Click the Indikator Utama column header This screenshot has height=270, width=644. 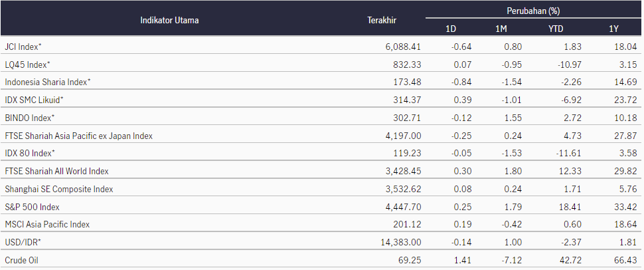click(x=169, y=20)
